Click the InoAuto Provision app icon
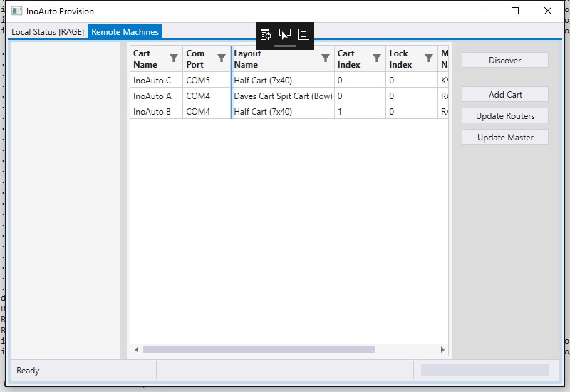This screenshot has width=570, height=392. [16, 11]
